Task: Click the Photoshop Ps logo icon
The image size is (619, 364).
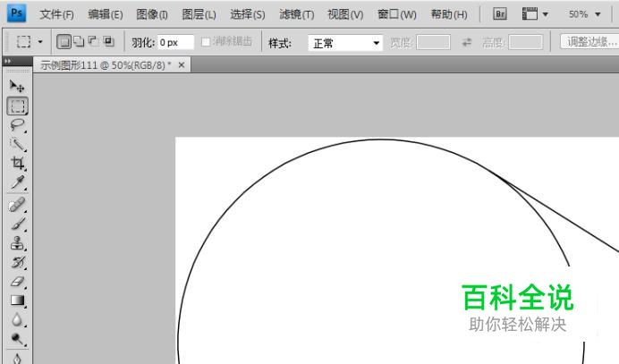Action: pos(17,13)
